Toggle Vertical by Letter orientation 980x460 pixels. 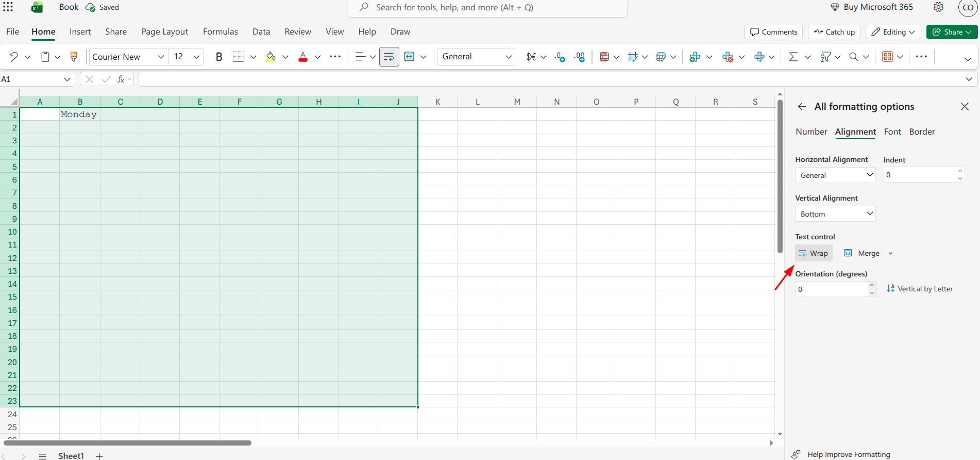point(920,289)
